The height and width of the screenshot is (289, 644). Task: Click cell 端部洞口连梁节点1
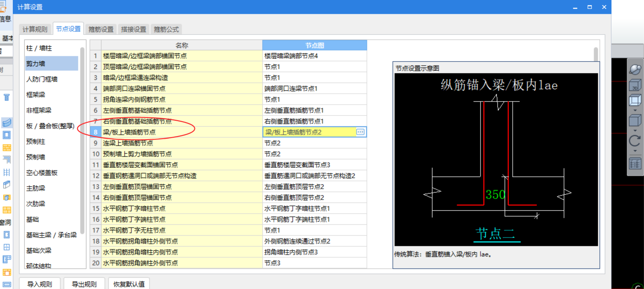[315, 89]
